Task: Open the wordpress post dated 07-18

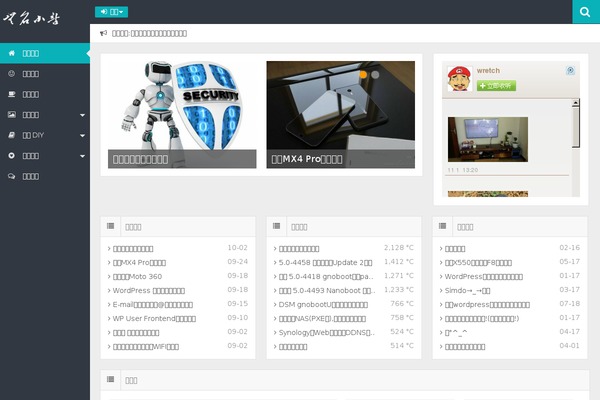Action: coord(488,305)
